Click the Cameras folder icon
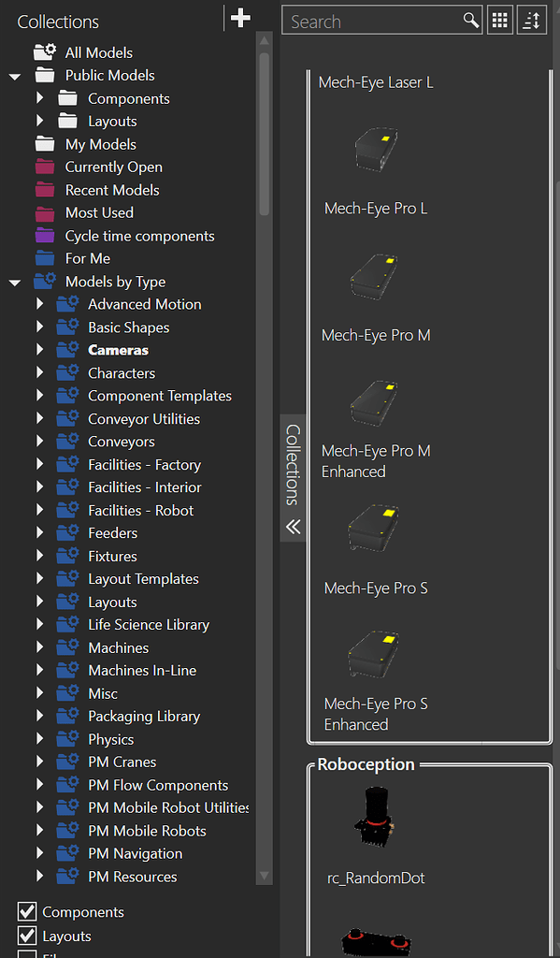 coord(68,350)
